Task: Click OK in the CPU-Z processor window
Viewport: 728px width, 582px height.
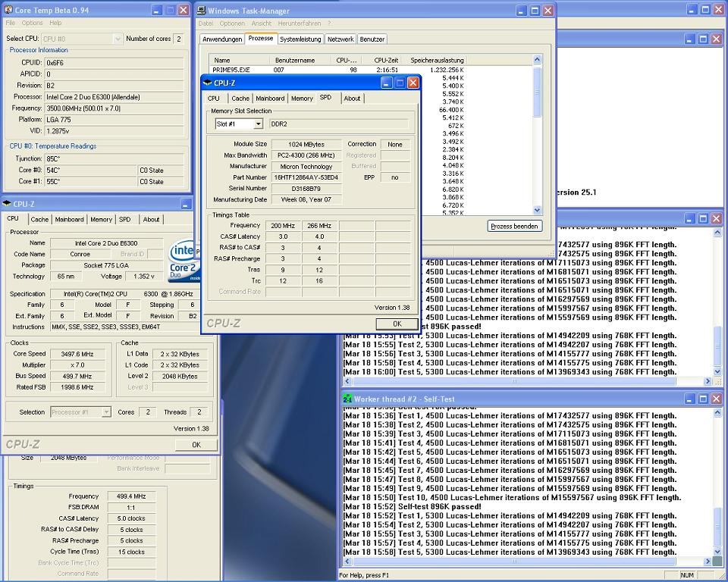Action: tap(196, 445)
